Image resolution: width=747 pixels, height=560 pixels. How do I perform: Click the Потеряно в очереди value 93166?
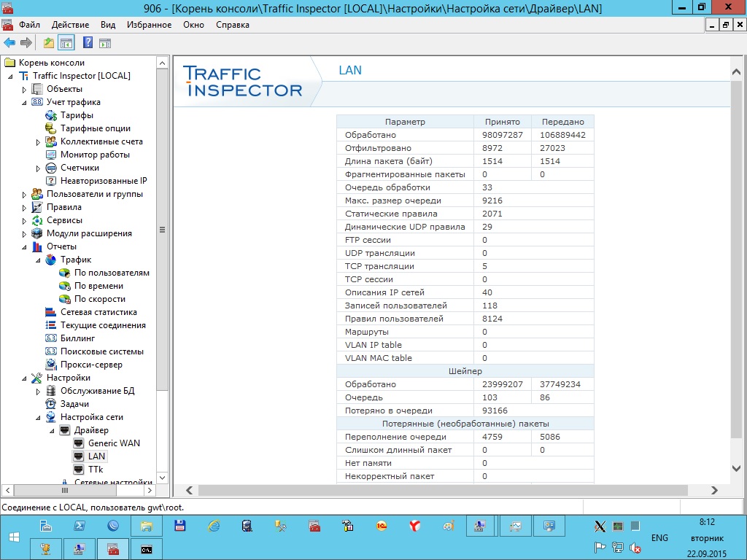tap(495, 411)
